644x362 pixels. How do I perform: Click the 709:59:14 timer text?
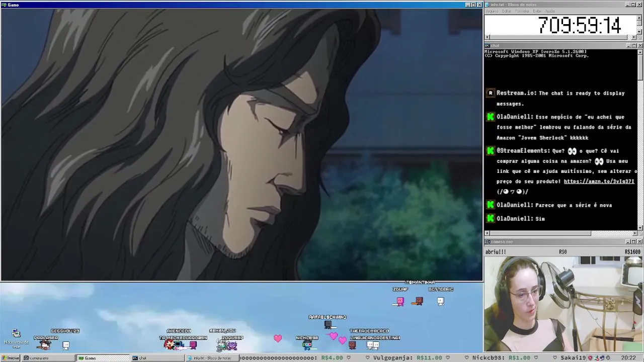pos(579,25)
